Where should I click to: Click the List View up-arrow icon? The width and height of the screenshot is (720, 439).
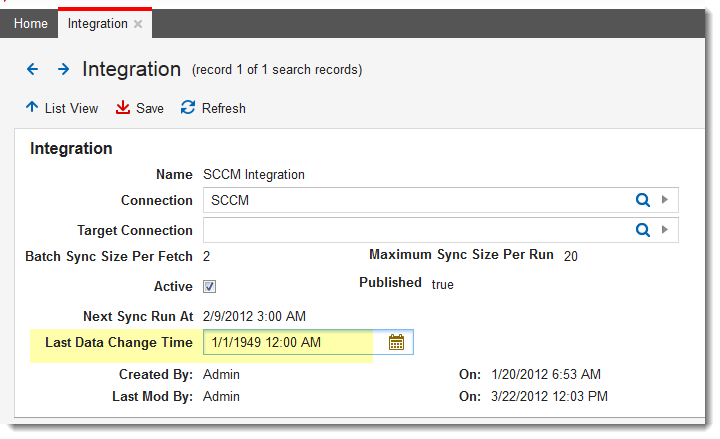tap(32, 107)
